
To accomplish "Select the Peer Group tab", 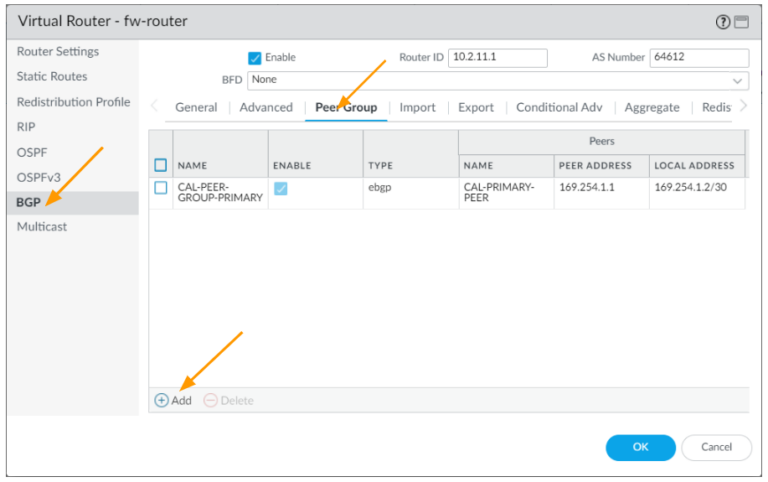I will pos(346,107).
